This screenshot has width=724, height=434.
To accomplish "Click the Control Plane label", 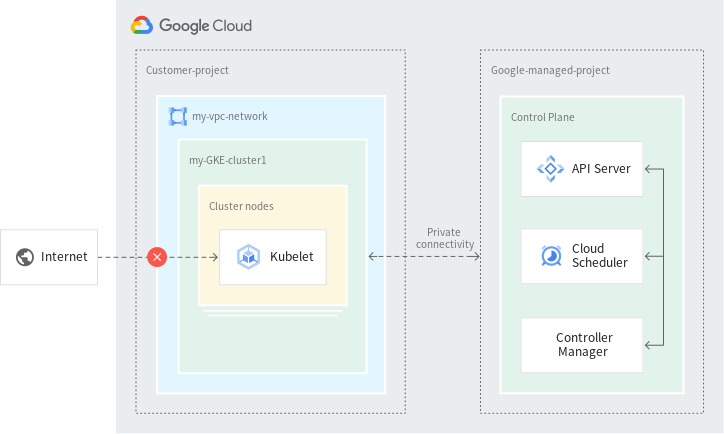I will coord(543,117).
